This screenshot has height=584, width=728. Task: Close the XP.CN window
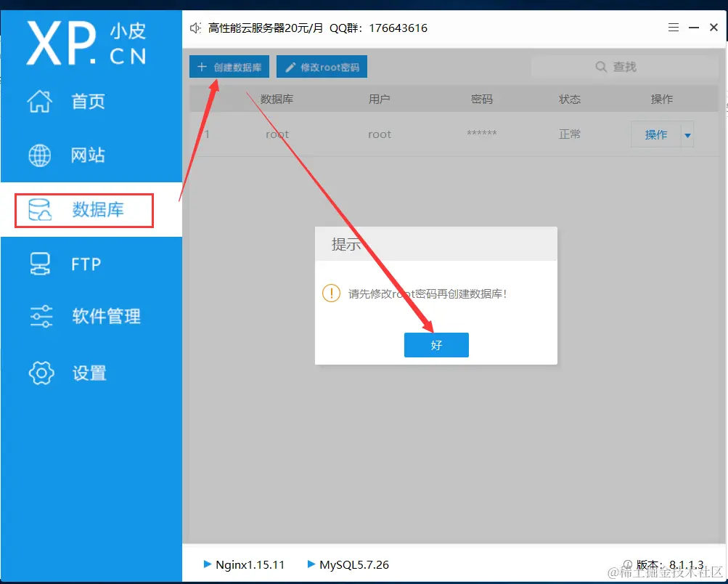click(x=714, y=28)
